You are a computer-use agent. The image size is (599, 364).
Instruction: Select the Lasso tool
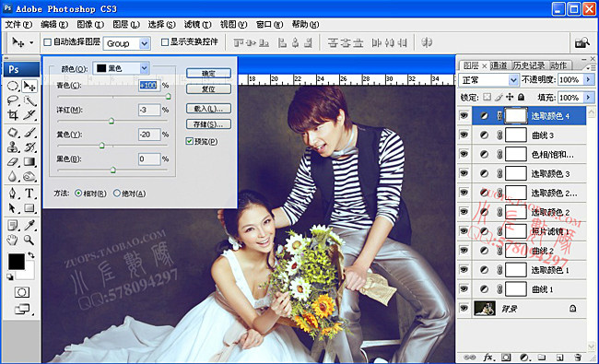13,100
